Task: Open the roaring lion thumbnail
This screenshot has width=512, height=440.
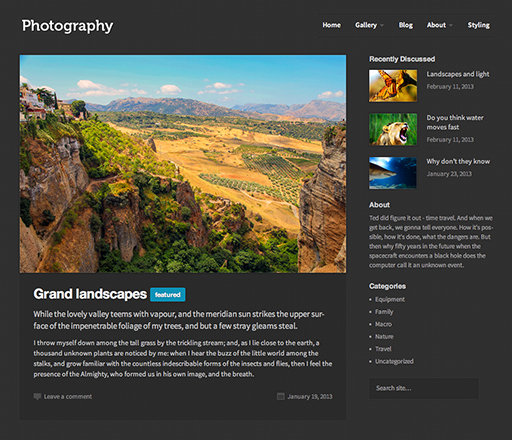Action: [393, 129]
